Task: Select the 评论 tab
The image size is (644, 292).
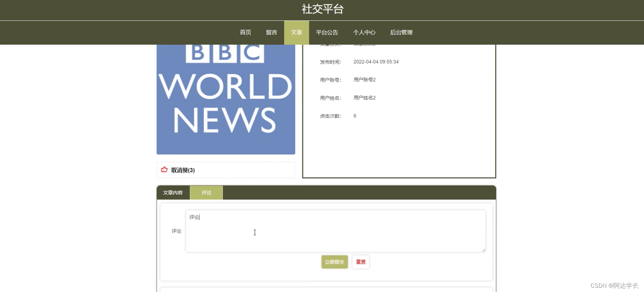Action: click(206, 193)
